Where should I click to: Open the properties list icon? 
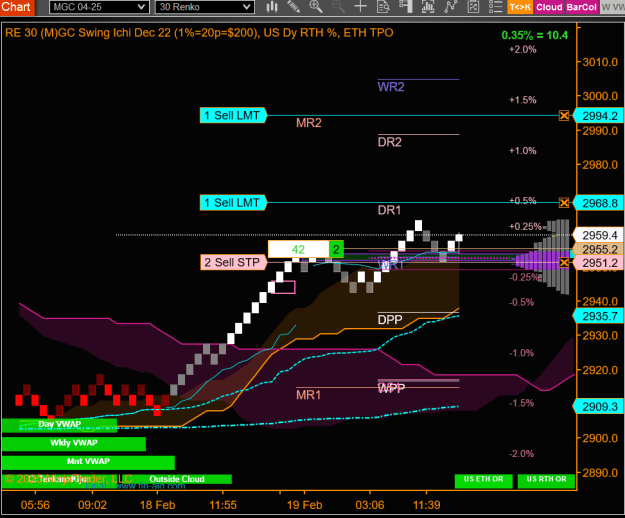pos(495,7)
